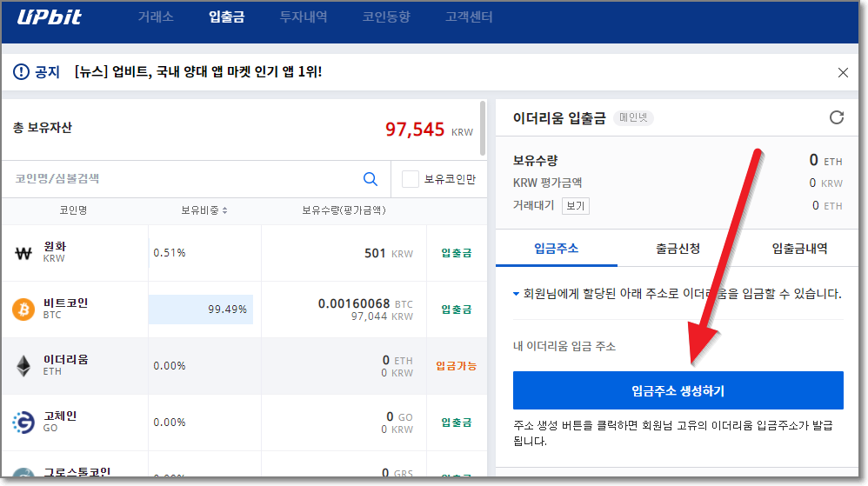Open the 코인동향 menu
This screenshot has width=868, height=486.
pos(386,17)
